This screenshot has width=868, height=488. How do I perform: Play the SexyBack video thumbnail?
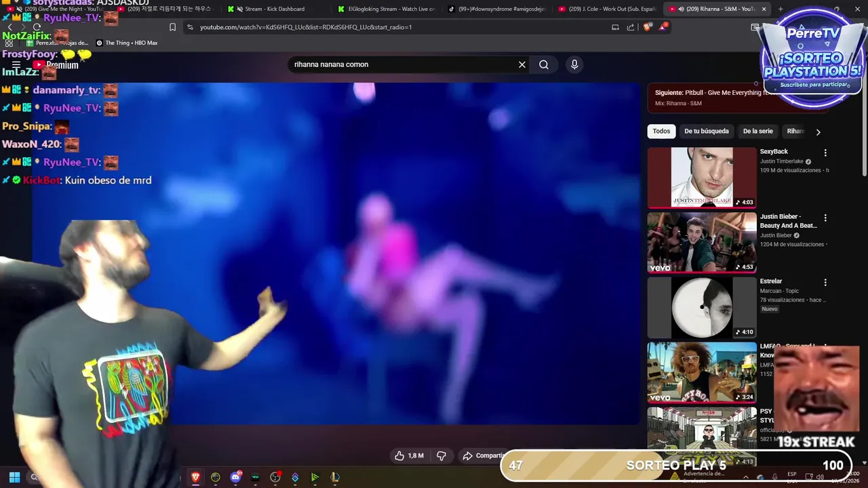pyautogui.click(x=702, y=178)
